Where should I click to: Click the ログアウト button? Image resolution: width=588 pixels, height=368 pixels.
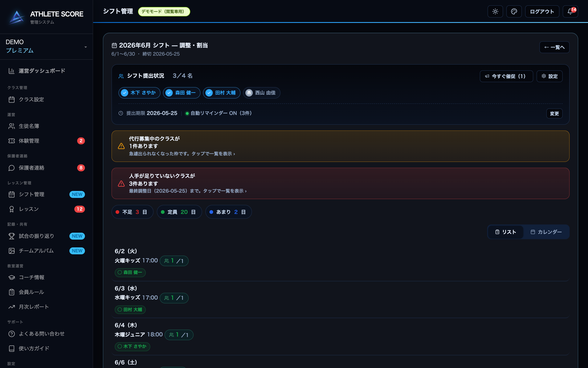542,11
